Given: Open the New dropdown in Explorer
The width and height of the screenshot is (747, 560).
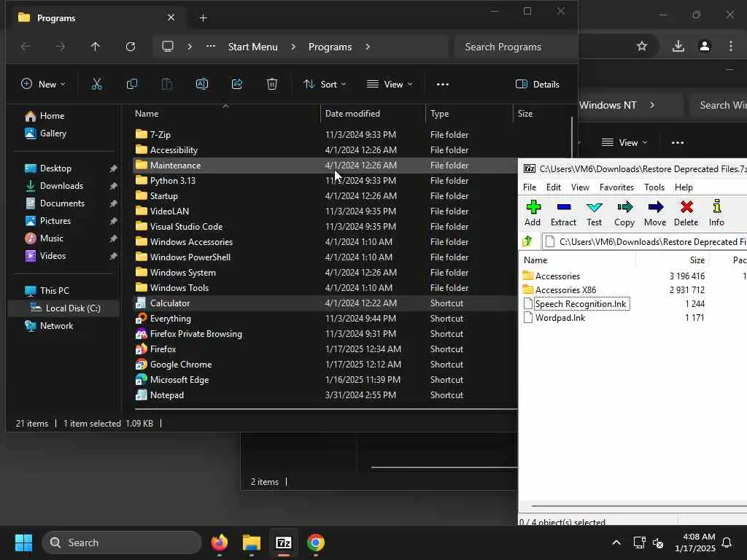Looking at the screenshot, I should pyautogui.click(x=43, y=85).
